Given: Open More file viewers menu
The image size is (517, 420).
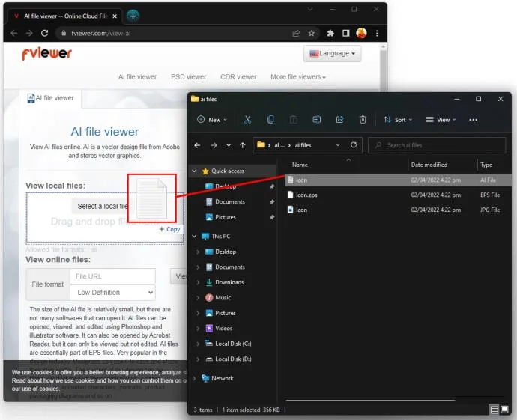Looking at the screenshot, I should coord(298,77).
